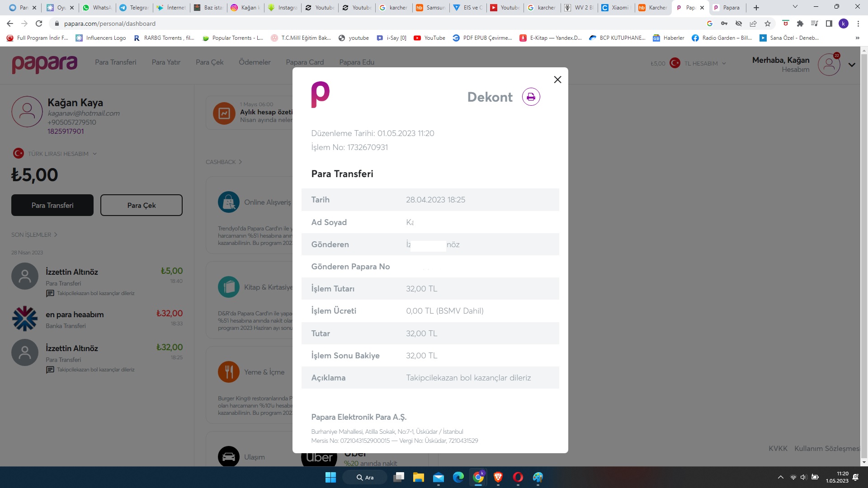Click the Ulaşım car icon
Image resolution: width=868 pixels, height=488 pixels.
229,456
